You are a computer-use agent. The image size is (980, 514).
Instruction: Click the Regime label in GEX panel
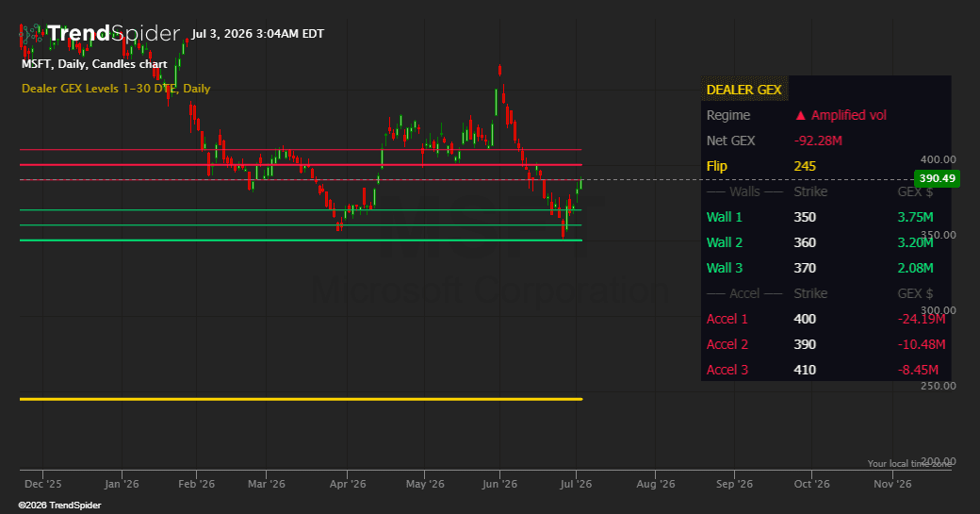tap(728, 115)
